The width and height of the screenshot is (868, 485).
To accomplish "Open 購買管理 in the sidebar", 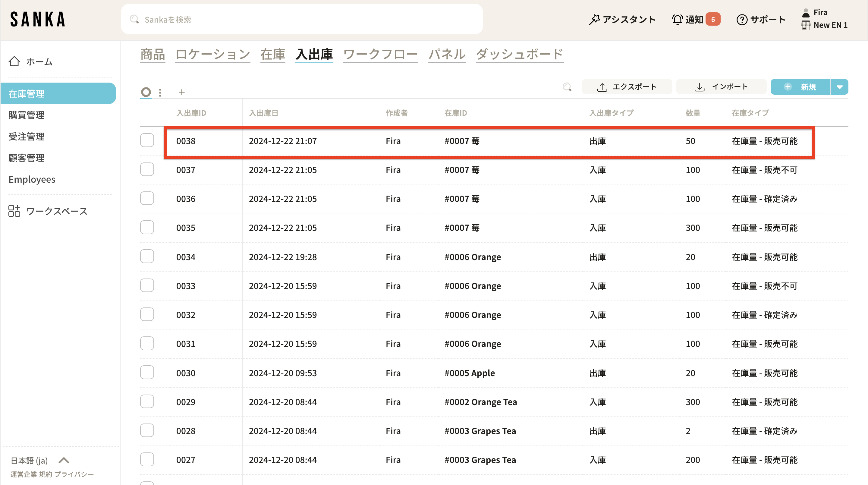I will coord(26,115).
